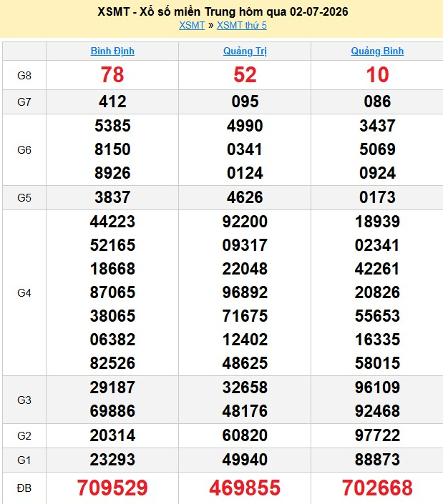Image resolution: width=443 pixels, height=504 pixels.
Task: Open the Quảng Bình province link
Action: pyautogui.click(x=377, y=51)
